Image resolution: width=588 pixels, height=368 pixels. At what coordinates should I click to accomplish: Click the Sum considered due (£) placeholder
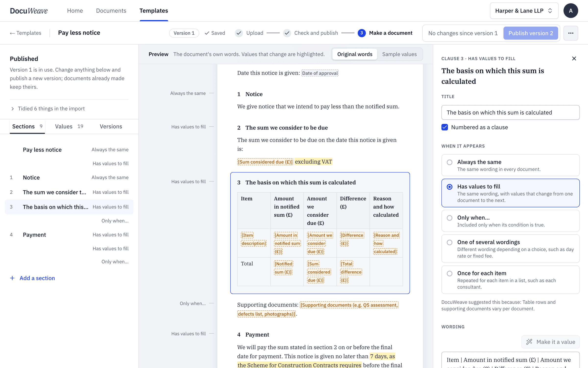(265, 162)
